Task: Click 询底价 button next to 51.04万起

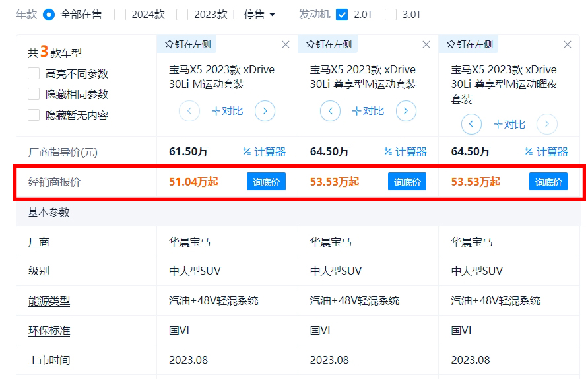Action: pos(266,182)
